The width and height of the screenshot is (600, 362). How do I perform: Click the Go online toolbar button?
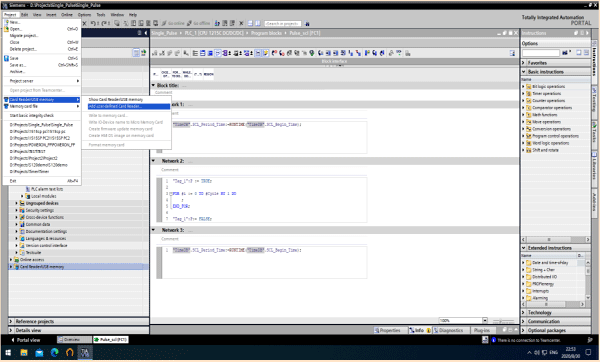pyautogui.click(x=173, y=23)
